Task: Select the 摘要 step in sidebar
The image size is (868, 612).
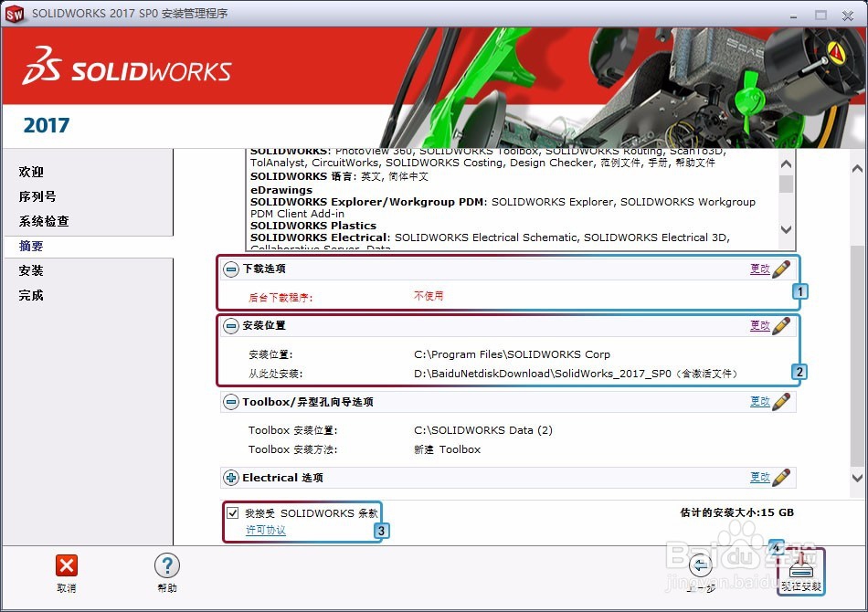Action: 31,246
